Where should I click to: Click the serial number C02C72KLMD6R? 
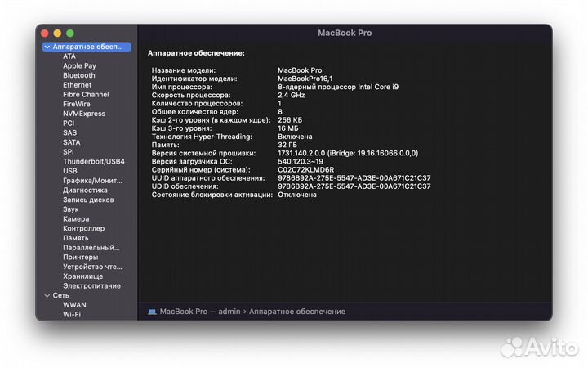pos(305,170)
